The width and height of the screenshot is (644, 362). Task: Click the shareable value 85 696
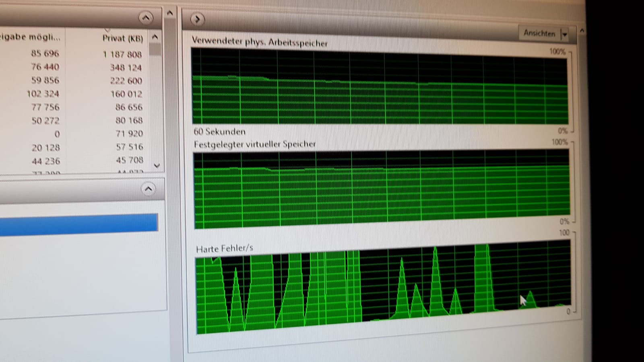pyautogui.click(x=45, y=53)
